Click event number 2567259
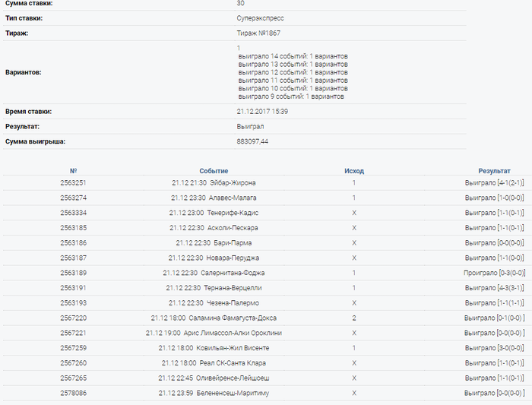Viewport: 532px width, 405px height. [73, 348]
